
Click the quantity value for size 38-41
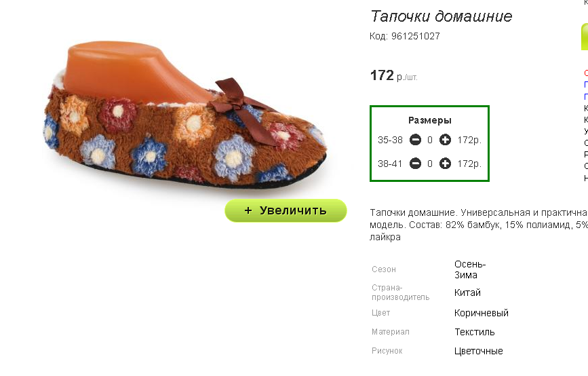(430, 164)
